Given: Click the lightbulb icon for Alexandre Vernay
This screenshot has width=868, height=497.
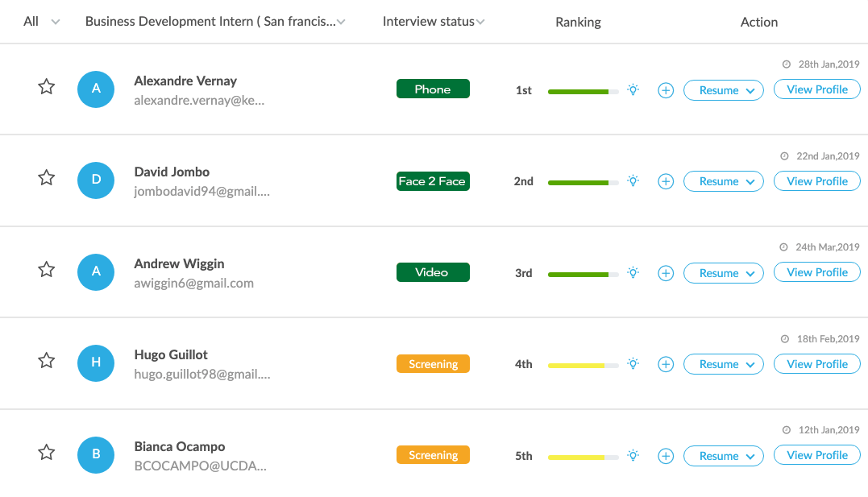Looking at the screenshot, I should 633,90.
